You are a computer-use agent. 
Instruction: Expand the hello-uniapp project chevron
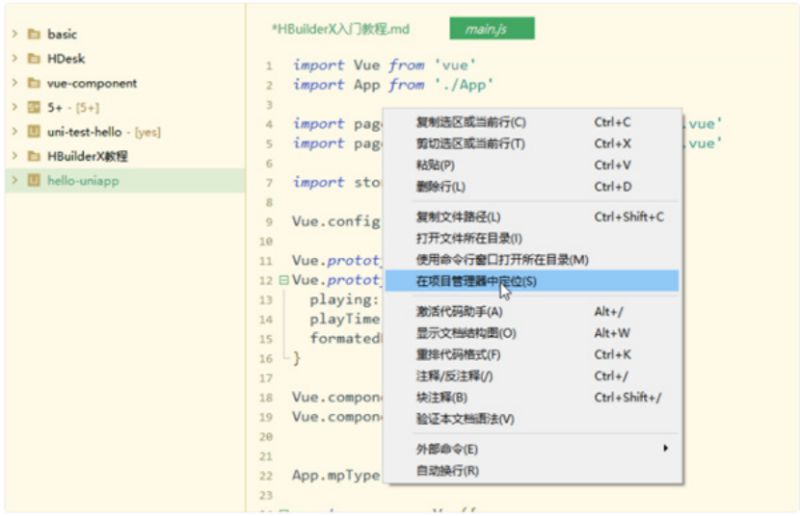[14, 181]
